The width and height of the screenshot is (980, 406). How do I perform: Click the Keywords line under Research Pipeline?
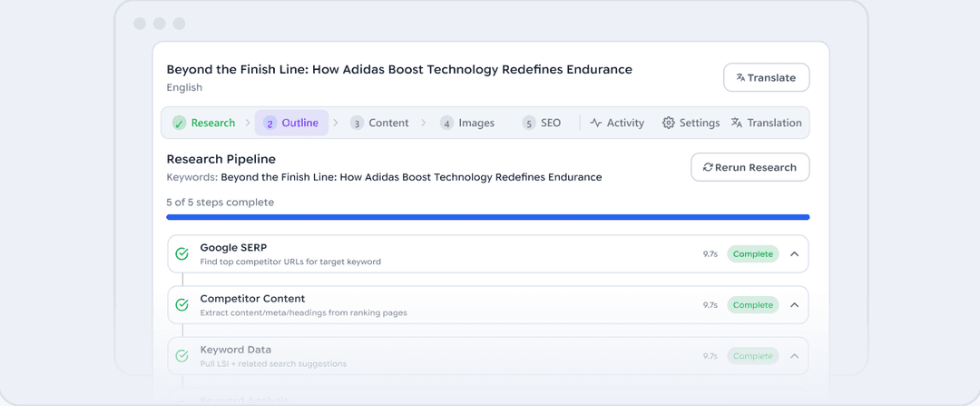384,177
